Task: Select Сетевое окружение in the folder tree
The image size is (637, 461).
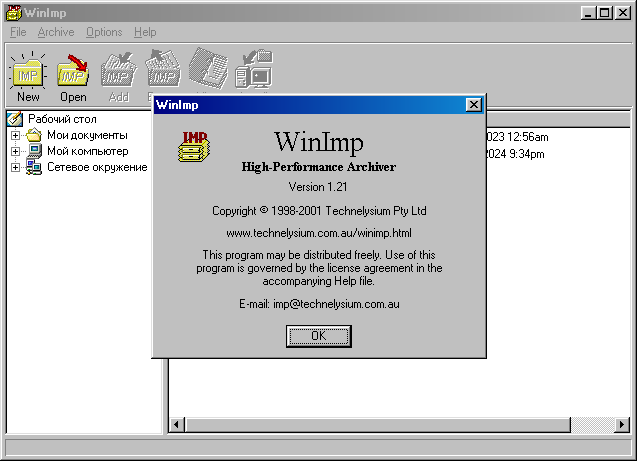Action: (97, 167)
